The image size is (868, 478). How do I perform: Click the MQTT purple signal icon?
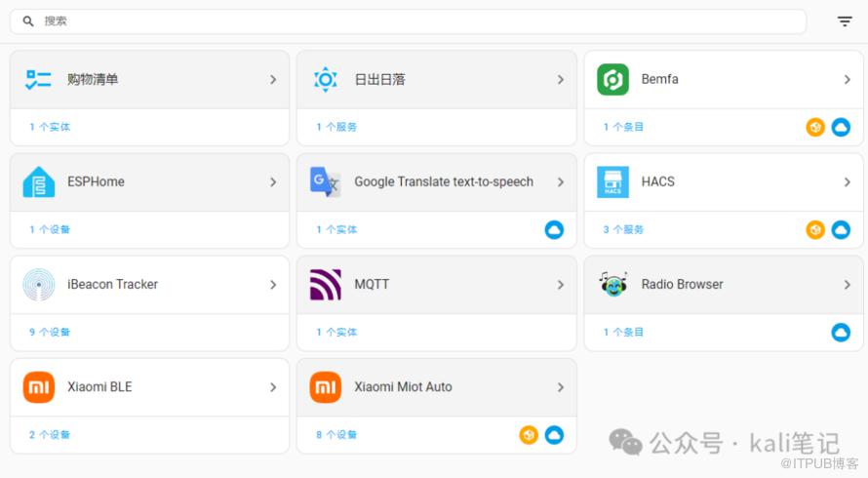tap(326, 284)
